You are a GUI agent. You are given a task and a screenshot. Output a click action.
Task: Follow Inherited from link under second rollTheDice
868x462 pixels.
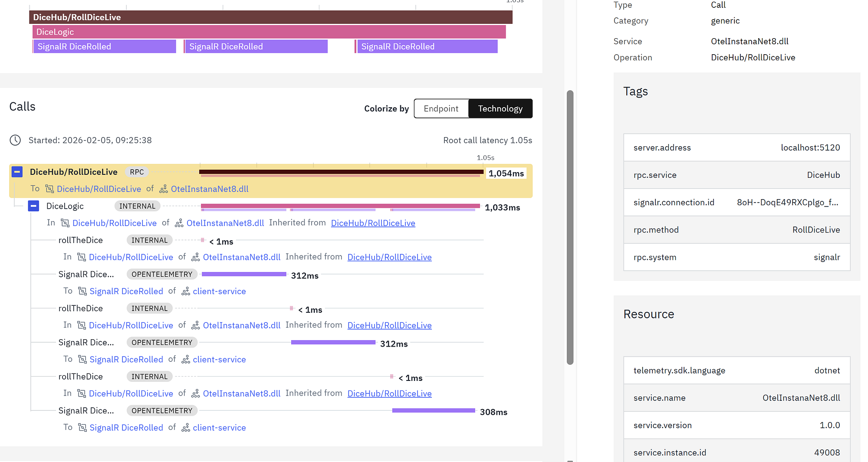(x=390, y=325)
